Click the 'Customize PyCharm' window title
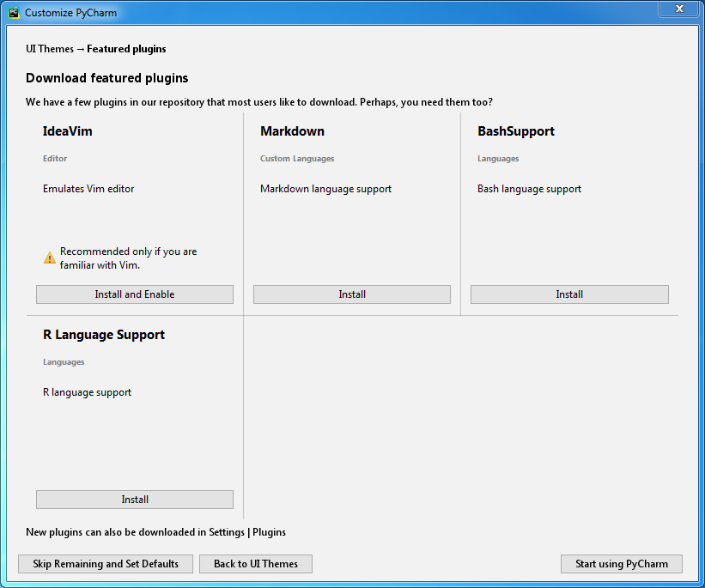 pos(70,13)
